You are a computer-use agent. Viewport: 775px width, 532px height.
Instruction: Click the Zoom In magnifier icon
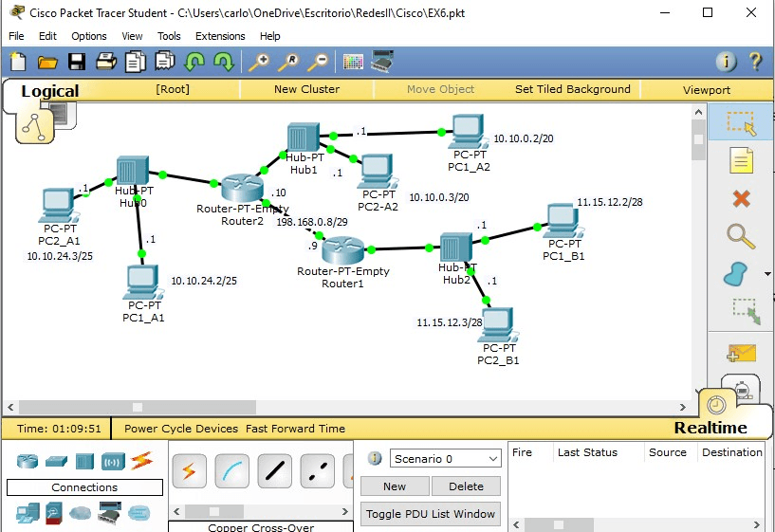click(x=258, y=63)
